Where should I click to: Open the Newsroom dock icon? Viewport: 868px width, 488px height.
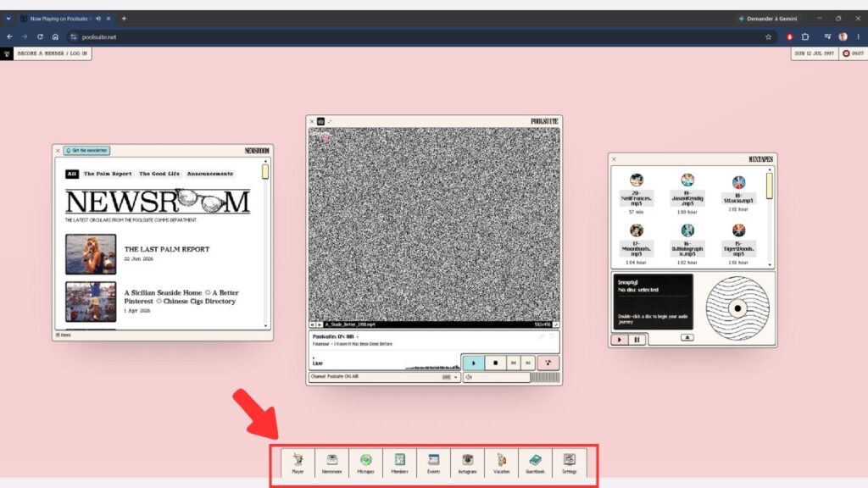tap(331, 463)
